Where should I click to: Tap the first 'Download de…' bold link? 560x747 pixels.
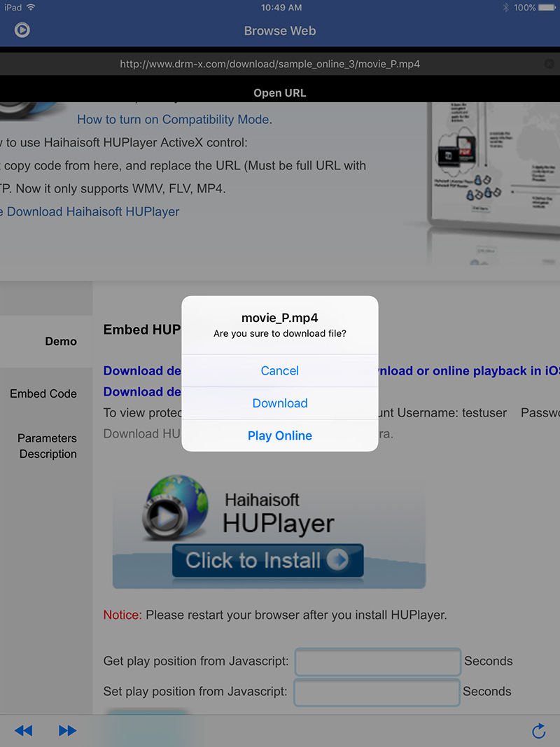(142, 370)
